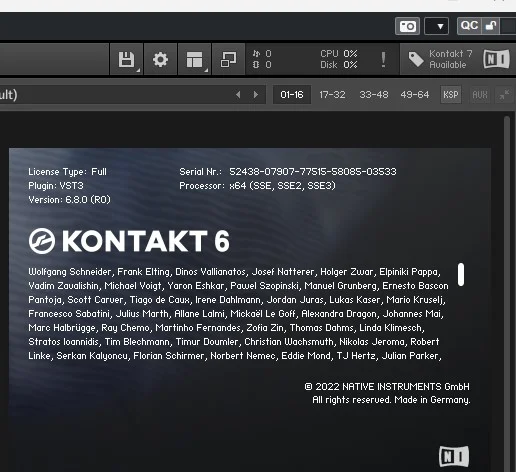Toggle the AUX sends button
516x472 pixels.
pyautogui.click(x=480, y=95)
